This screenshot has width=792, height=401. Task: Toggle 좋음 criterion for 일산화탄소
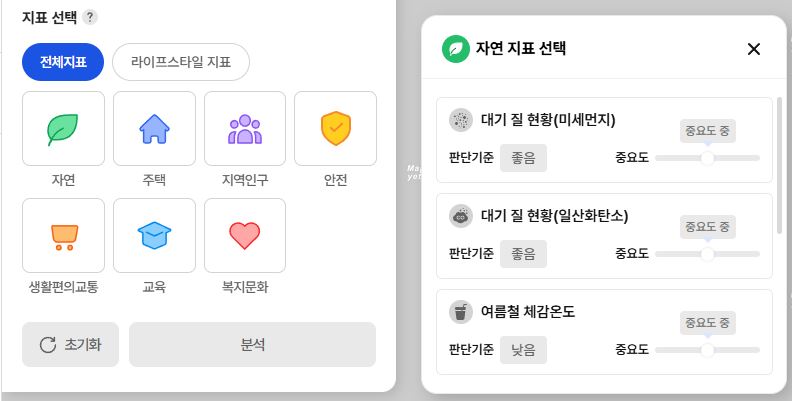point(523,254)
